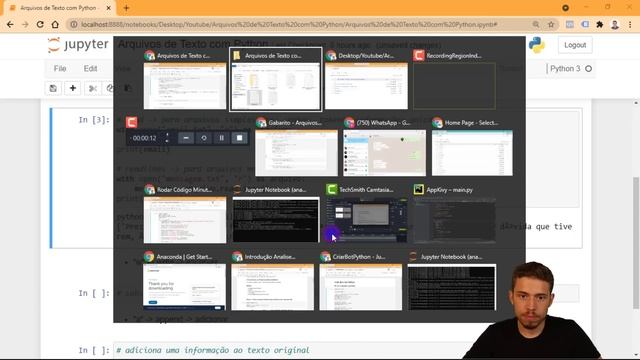Toggle the Camtasia timer display arrows
This screenshot has width=640, height=360.
tap(167, 138)
